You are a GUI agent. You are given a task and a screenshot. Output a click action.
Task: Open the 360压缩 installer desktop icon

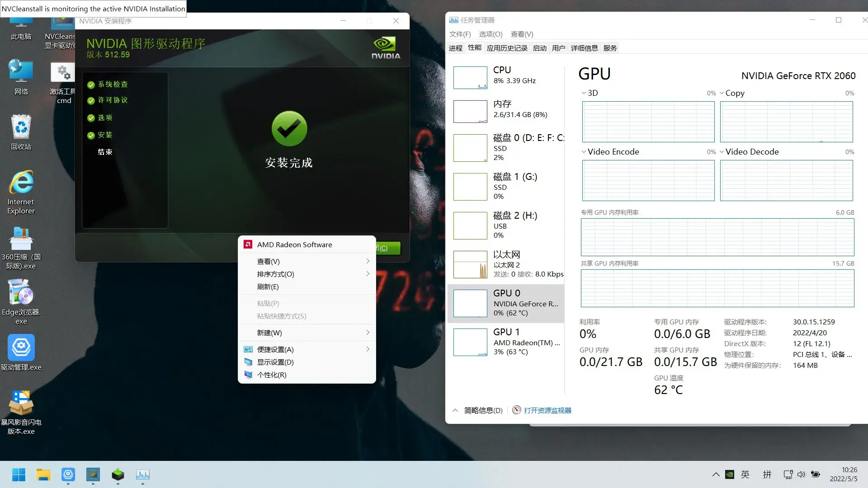pyautogui.click(x=21, y=248)
